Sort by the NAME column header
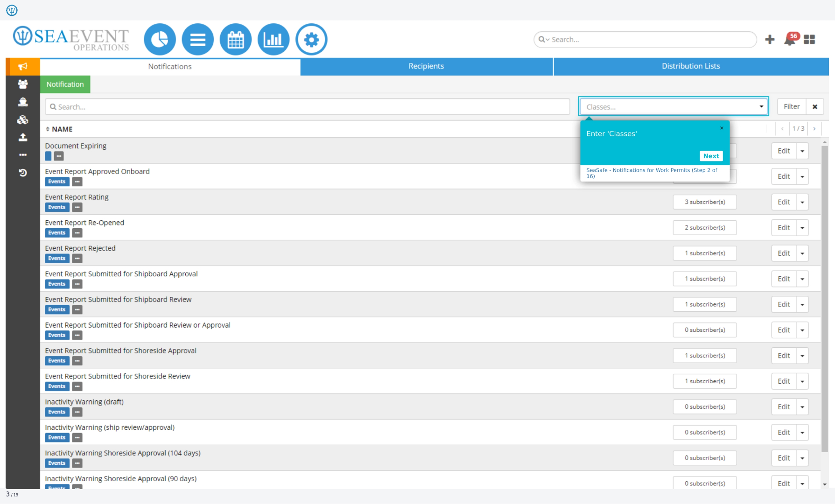Screen dimensions: 835x504 [59, 129]
